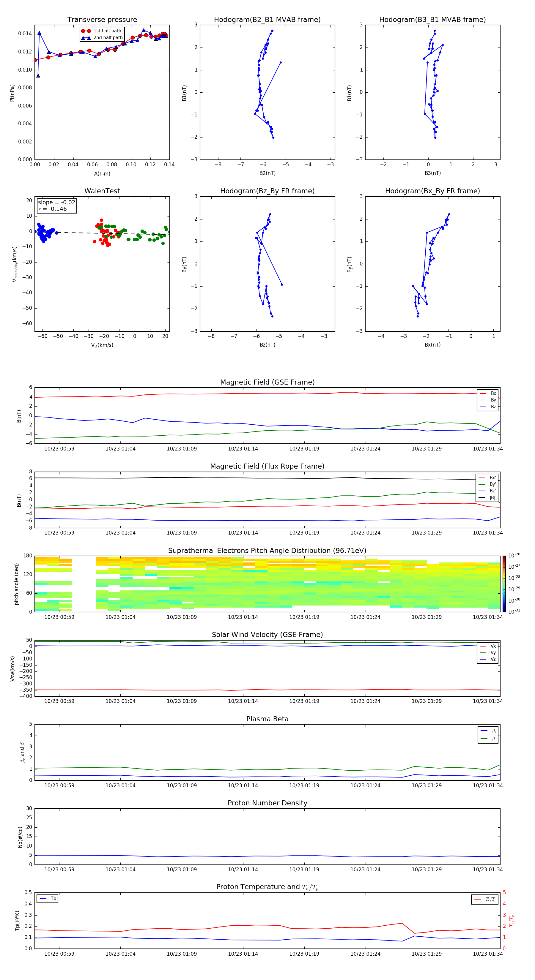This screenshot has width=535, height=980.
Task: Click the "Transverse pressure" plot title
Action: (102, 19)
